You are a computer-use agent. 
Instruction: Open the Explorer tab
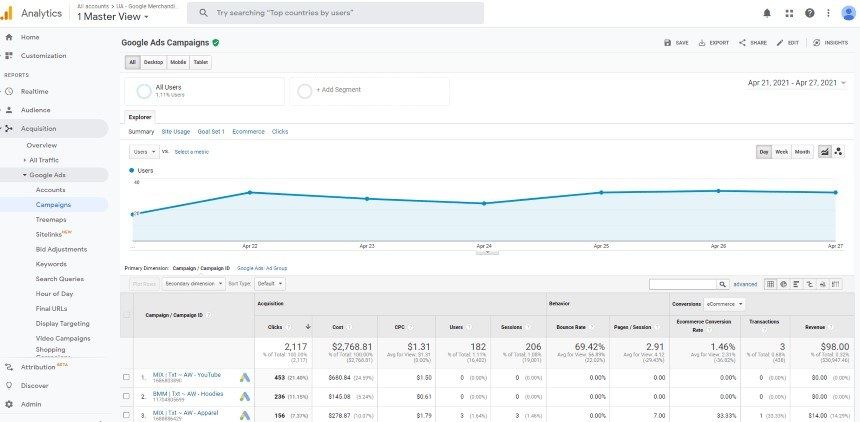pos(140,117)
